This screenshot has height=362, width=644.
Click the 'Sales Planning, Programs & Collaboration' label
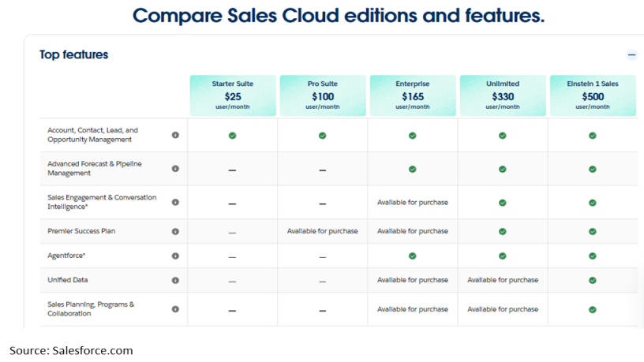91,308
